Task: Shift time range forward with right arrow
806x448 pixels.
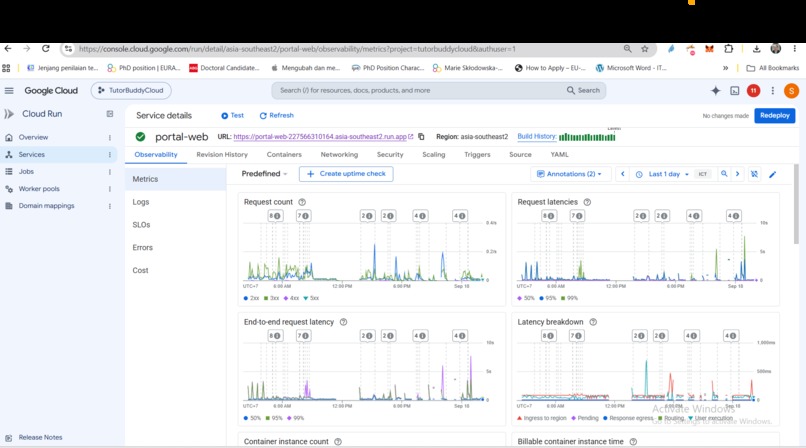Action: coord(738,174)
